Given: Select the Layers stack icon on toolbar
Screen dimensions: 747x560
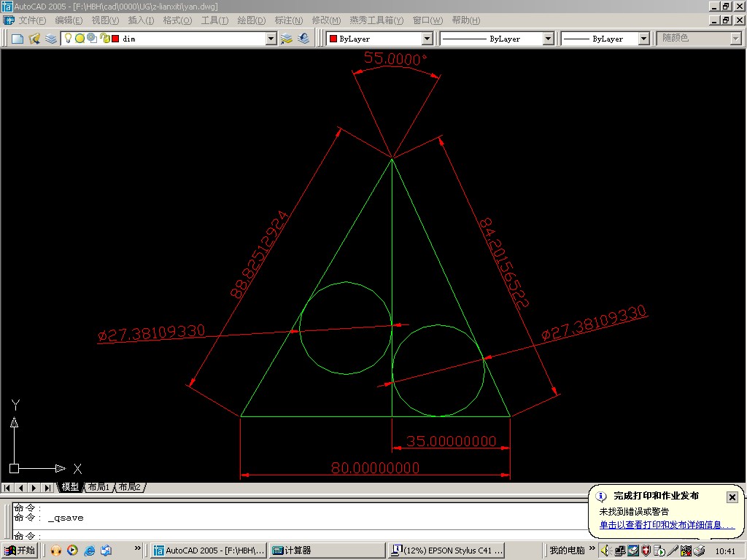Looking at the screenshot, I should (x=51, y=38).
